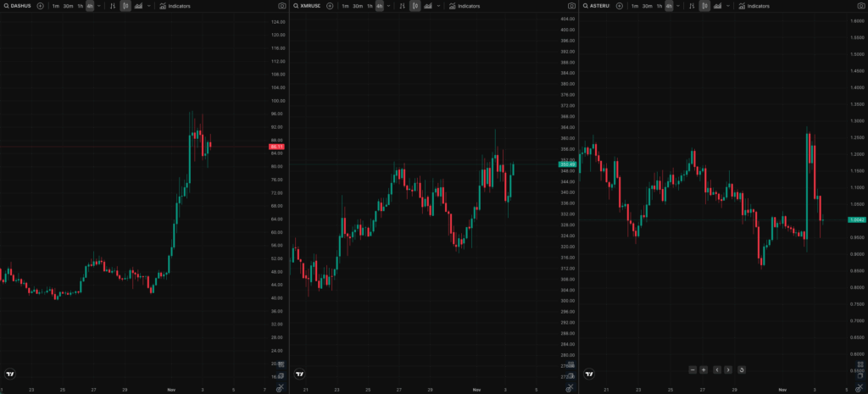The width and height of the screenshot is (868, 394).
Task: Expand the timeframe dropdown on the DASH chart
Action: [99, 6]
